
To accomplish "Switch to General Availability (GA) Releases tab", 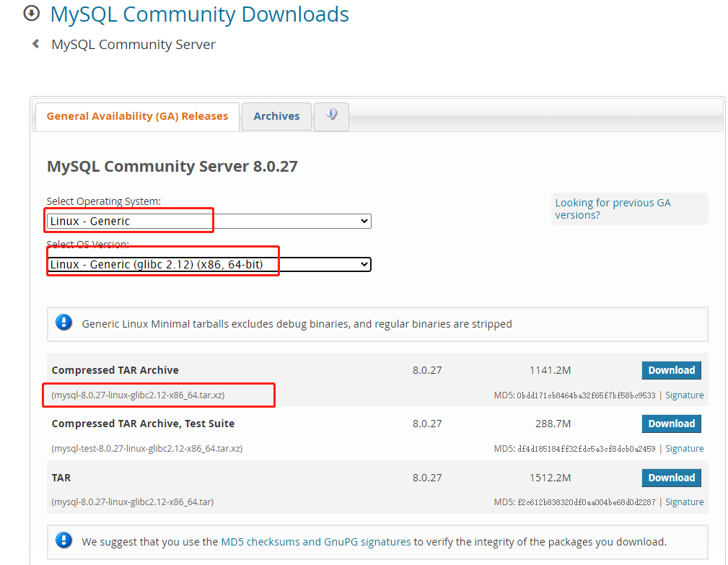I will (x=137, y=116).
